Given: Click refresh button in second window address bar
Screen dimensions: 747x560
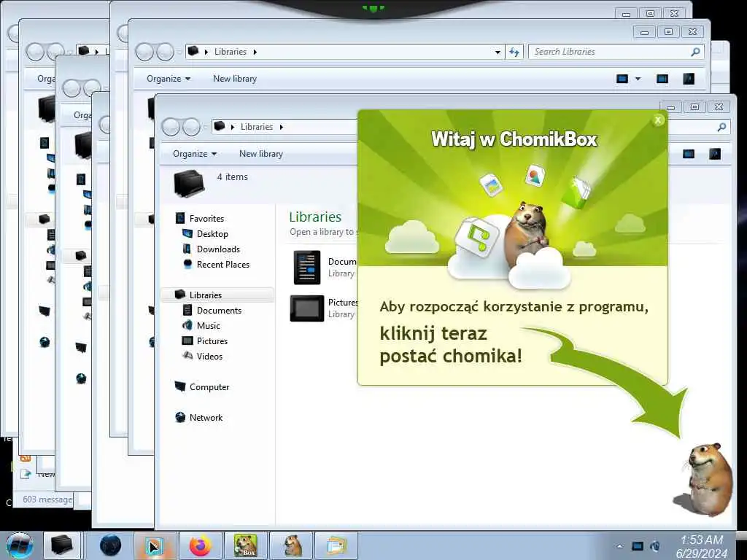Looking at the screenshot, I should (514, 52).
